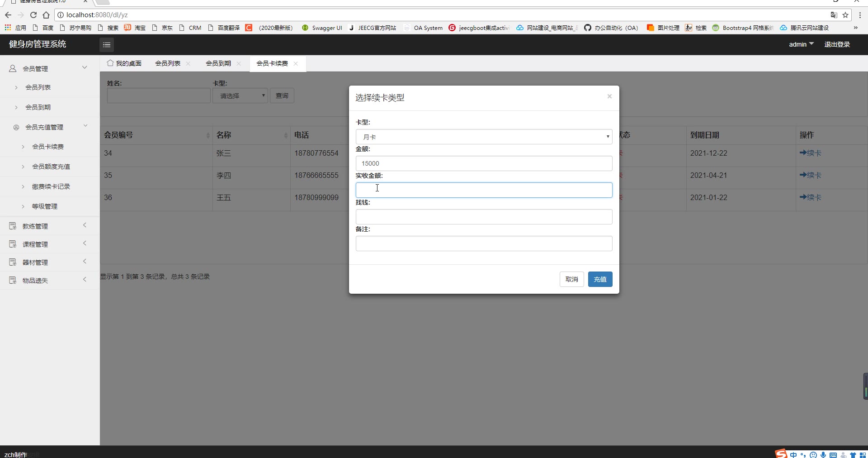Open the GitHub 办公自动化 (OA) bookmark

coord(611,28)
